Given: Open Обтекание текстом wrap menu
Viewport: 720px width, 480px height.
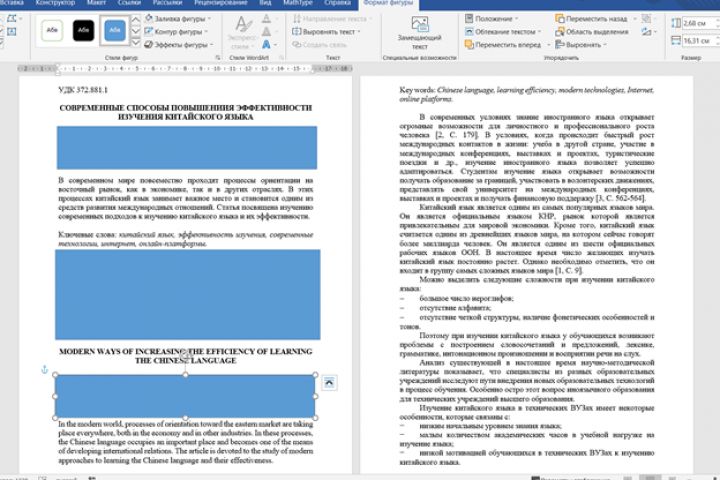Looking at the screenshot, I should (x=503, y=32).
